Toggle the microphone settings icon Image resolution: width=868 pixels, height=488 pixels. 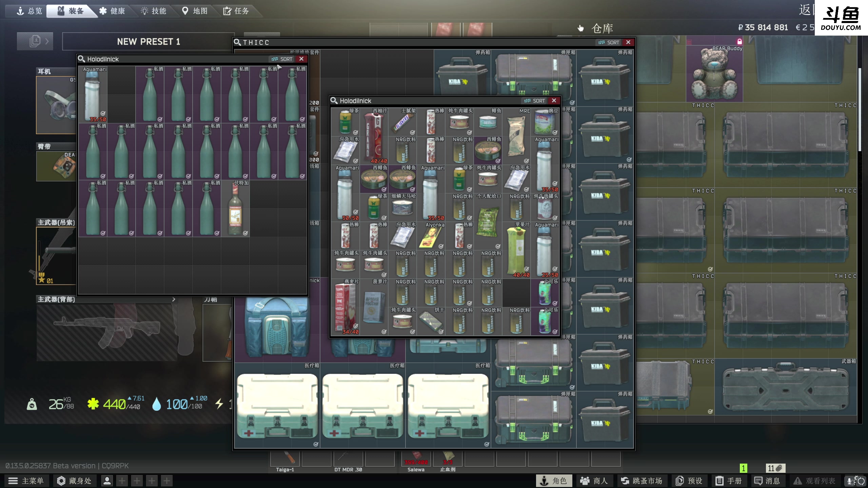point(849,481)
